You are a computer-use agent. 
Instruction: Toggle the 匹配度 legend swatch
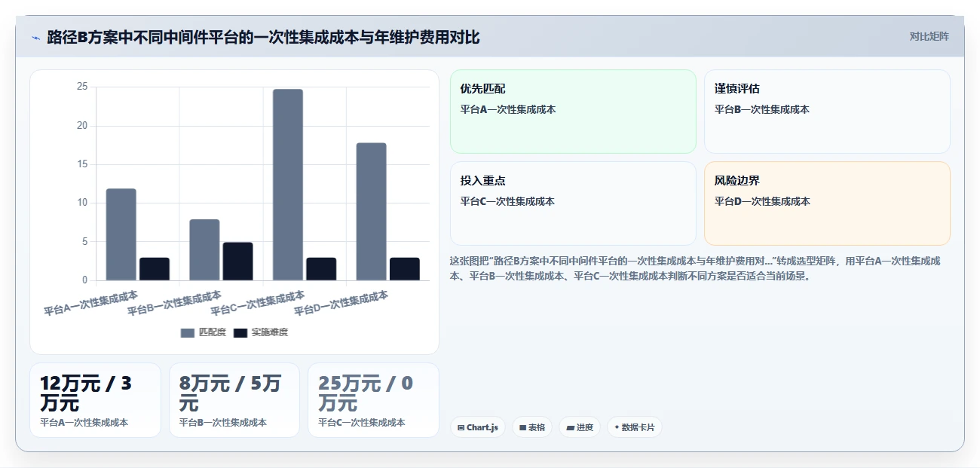[188, 332]
